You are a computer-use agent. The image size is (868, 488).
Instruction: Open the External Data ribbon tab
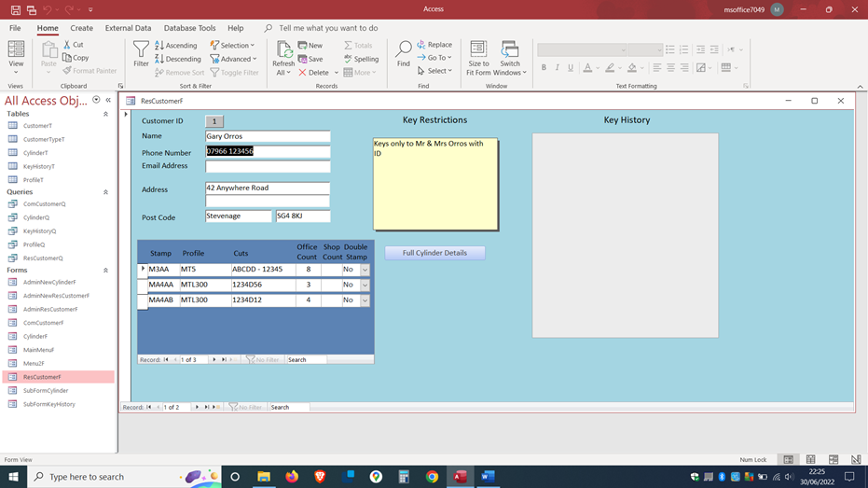pos(128,28)
